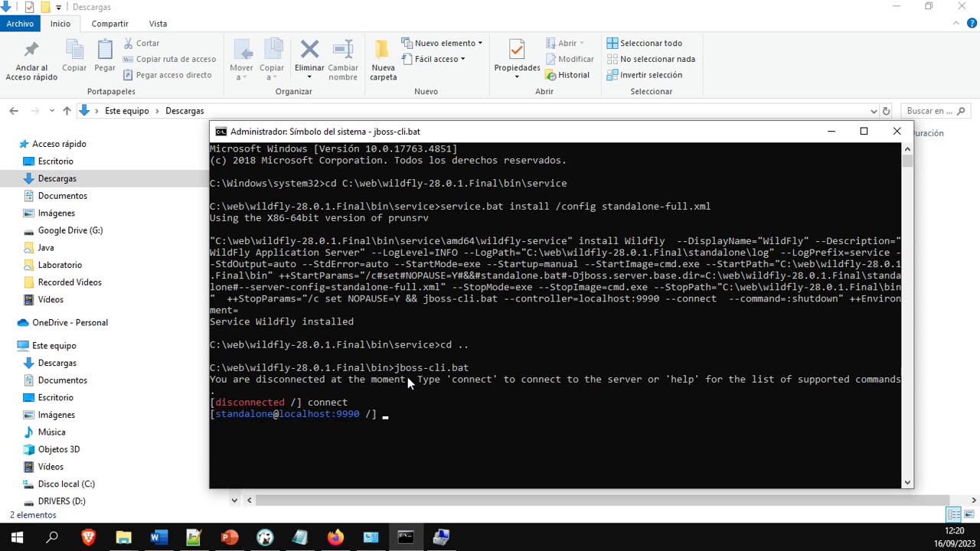Click Invertir selección
Screen dimensions: 980x551
point(644,75)
